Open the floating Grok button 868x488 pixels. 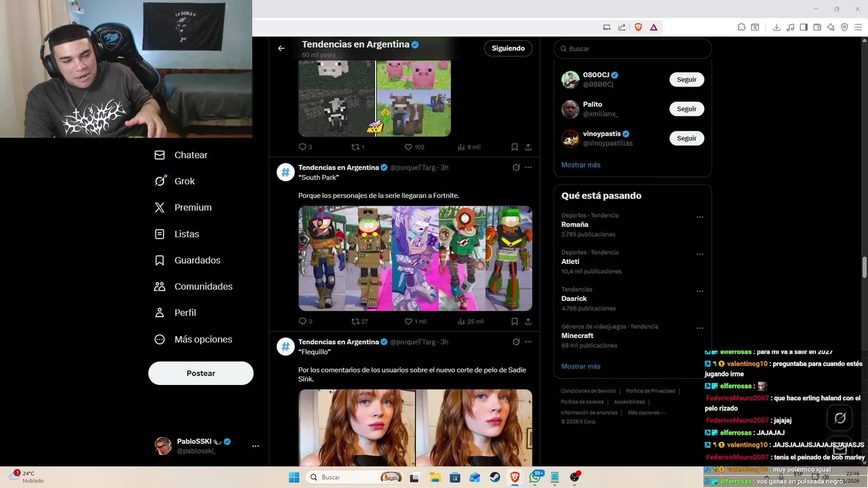point(840,418)
